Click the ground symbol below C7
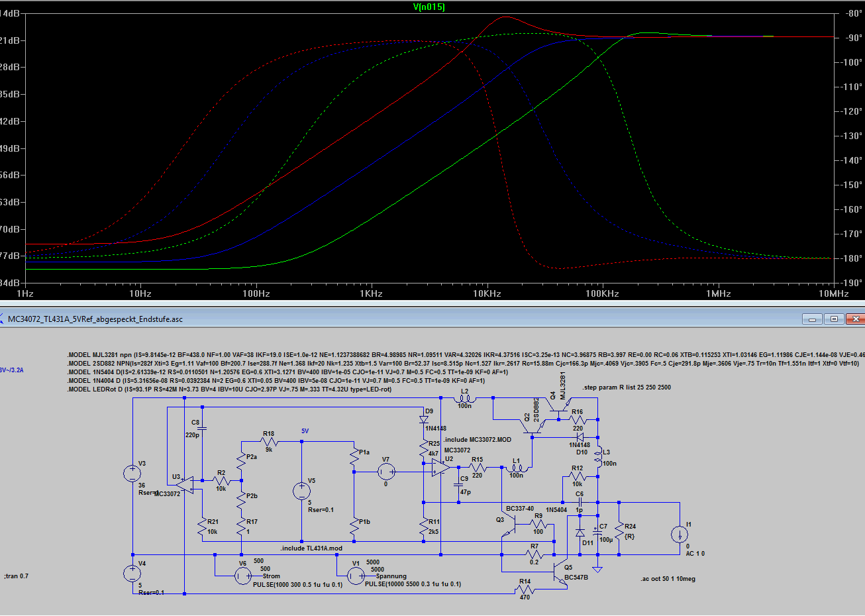This screenshot has width=865, height=616. point(597,569)
